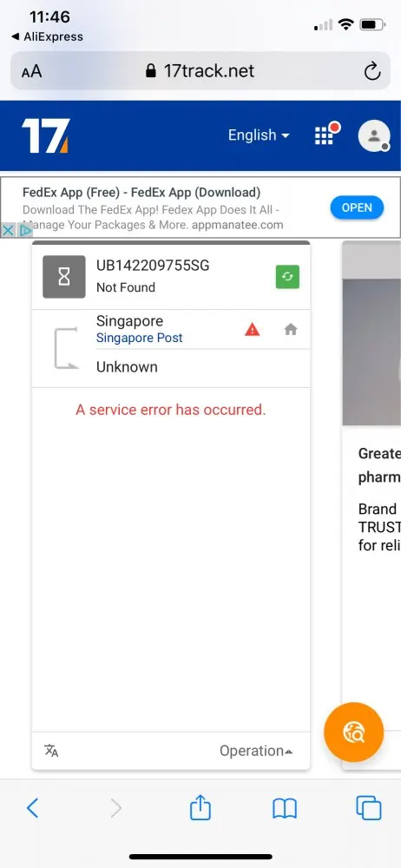Open the Singapore Post carrier link
This screenshot has height=868, width=401.
139,339
